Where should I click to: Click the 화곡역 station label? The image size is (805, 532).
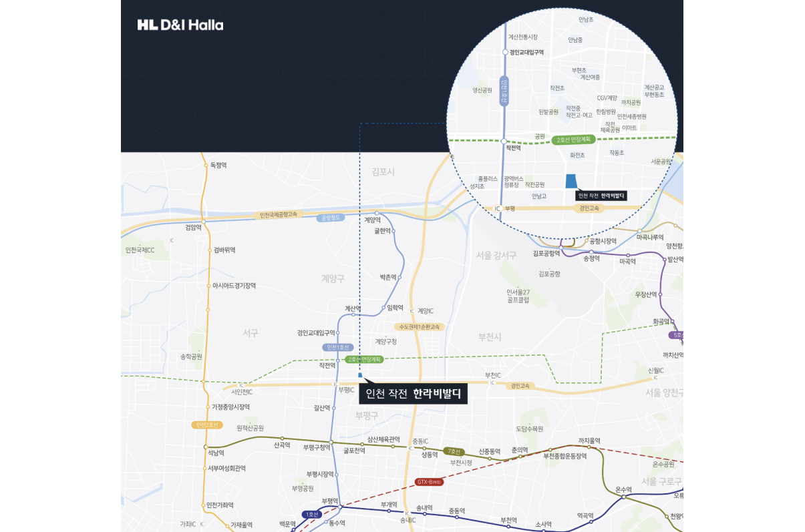(661, 321)
